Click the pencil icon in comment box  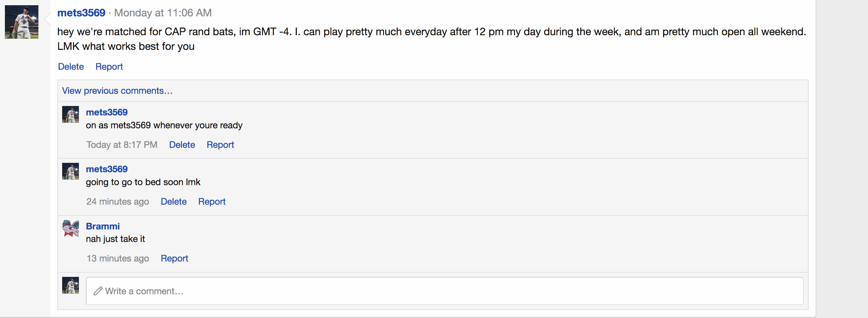click(98, 291)
